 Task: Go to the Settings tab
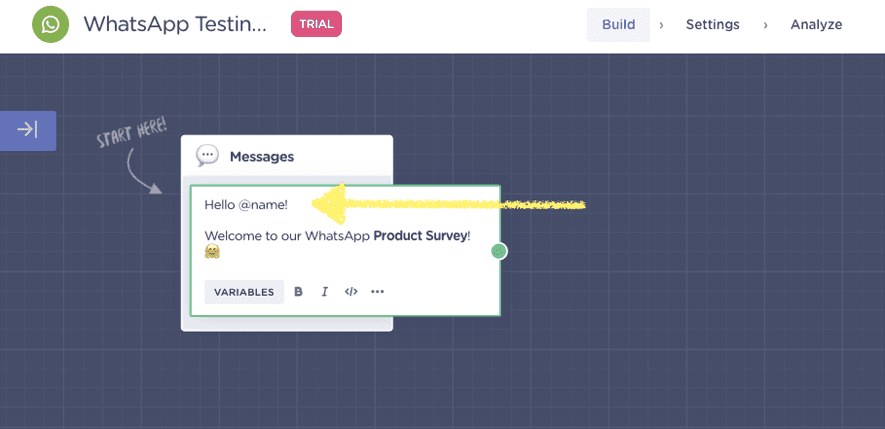pos(712,25)
